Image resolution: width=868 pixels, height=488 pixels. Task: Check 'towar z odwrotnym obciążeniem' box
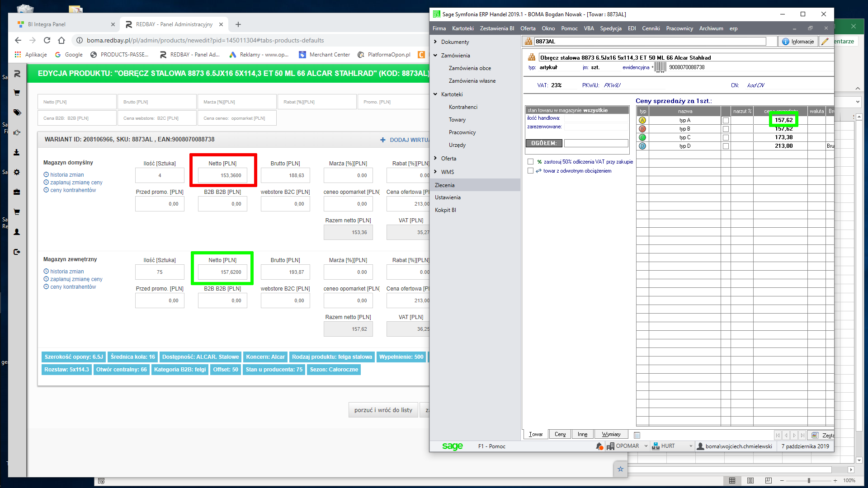pyautogui.click(x=530, y=171)
